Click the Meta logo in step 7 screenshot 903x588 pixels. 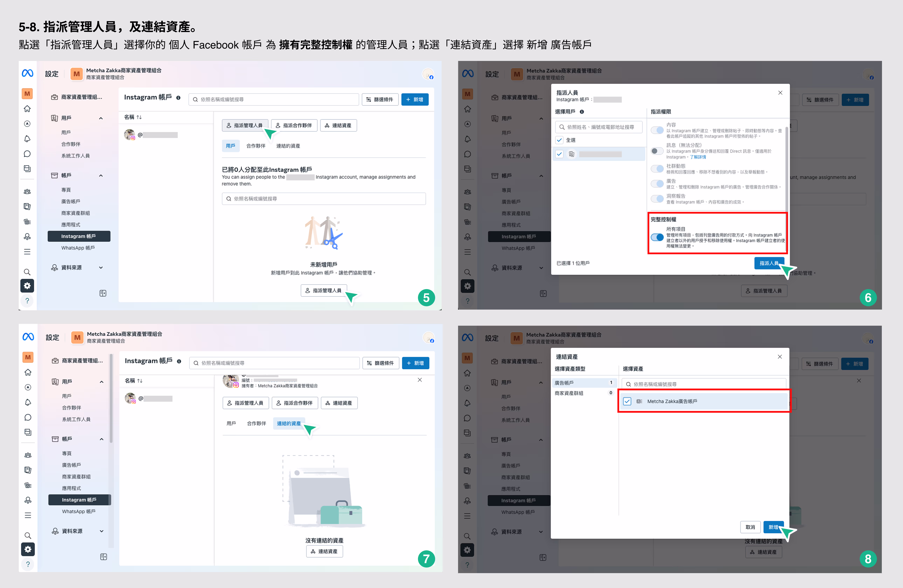click(28, 337)
